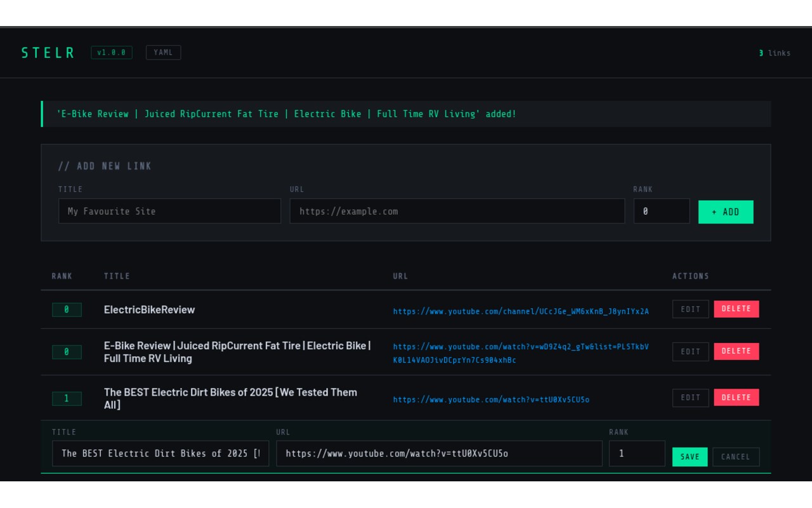Viewport: 812px width, 508px height.
Task: Select the ElectricBikeReview title
Action: pos(150,310)
